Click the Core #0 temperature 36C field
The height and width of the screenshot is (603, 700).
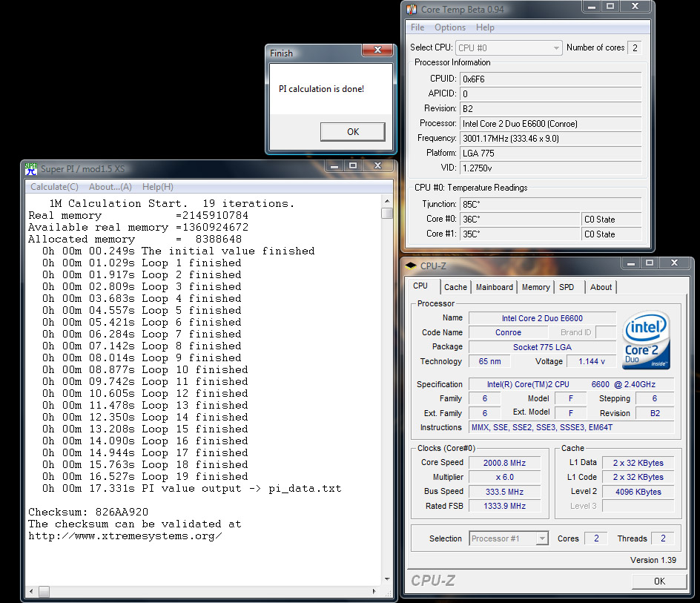tap(520, 219)
